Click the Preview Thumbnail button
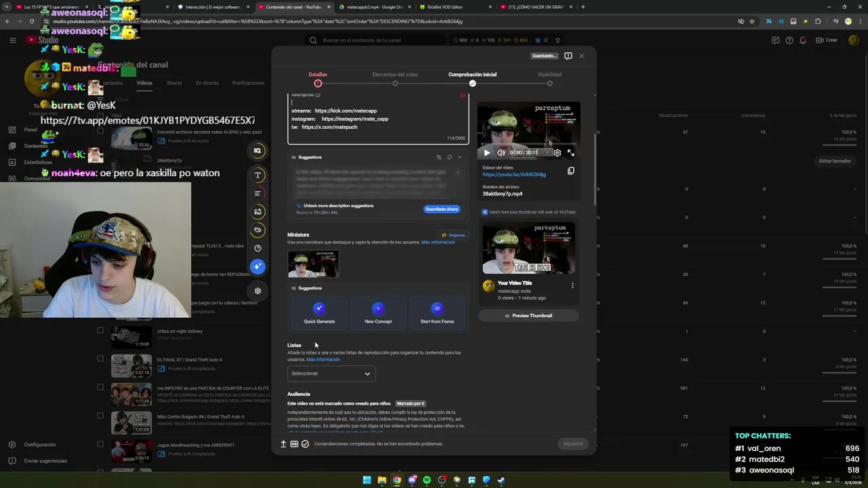Viewport: 868px width, 488px height. [x=529, y=316]
